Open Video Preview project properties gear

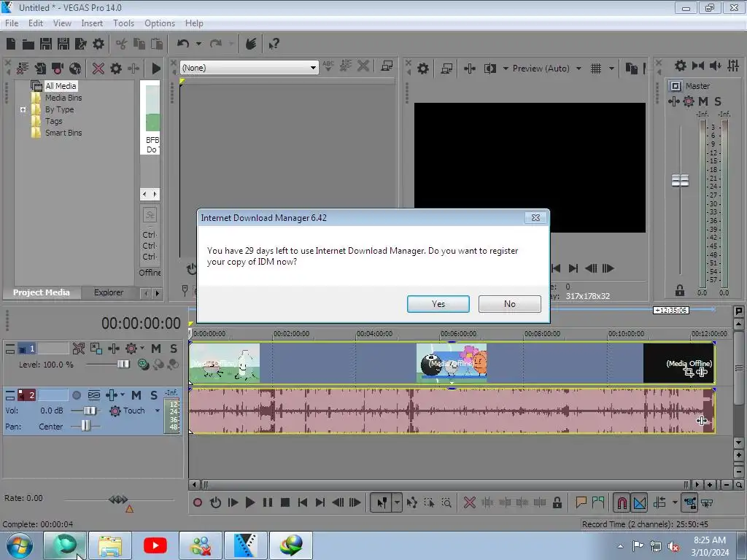click(422, 69)
